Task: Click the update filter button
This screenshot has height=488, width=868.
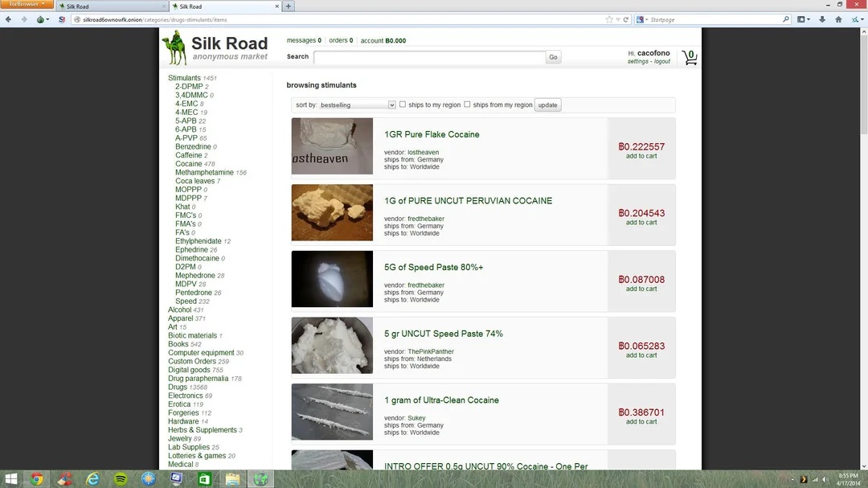Action: [547, 105]
